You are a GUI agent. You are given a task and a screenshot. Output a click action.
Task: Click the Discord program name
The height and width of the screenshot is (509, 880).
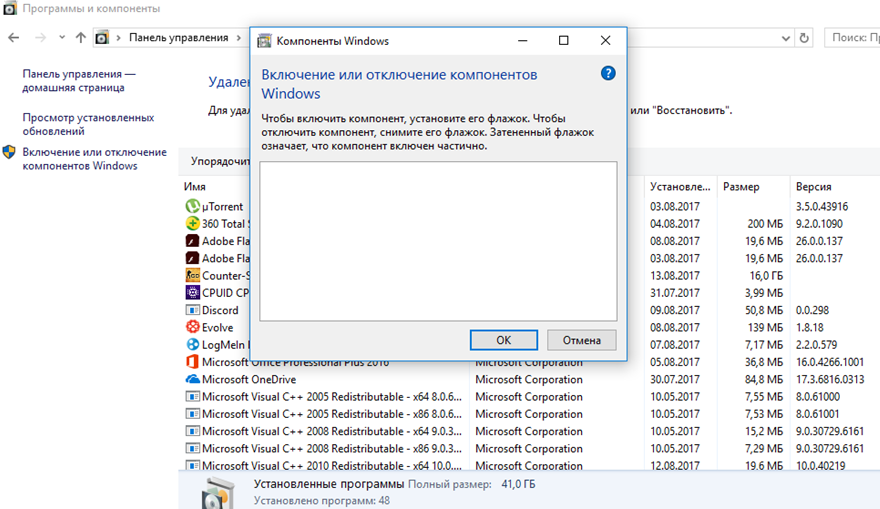[x=220, y=310]
